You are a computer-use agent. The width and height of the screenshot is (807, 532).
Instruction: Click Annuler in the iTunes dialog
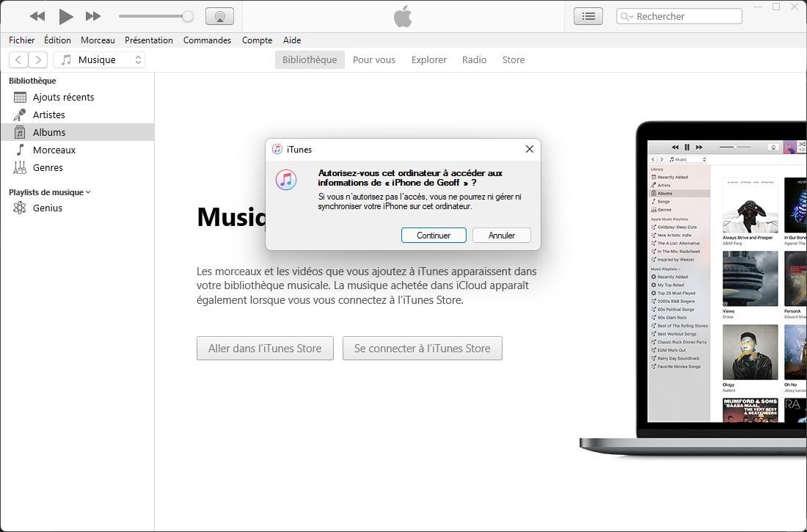[x=502, y=236]
